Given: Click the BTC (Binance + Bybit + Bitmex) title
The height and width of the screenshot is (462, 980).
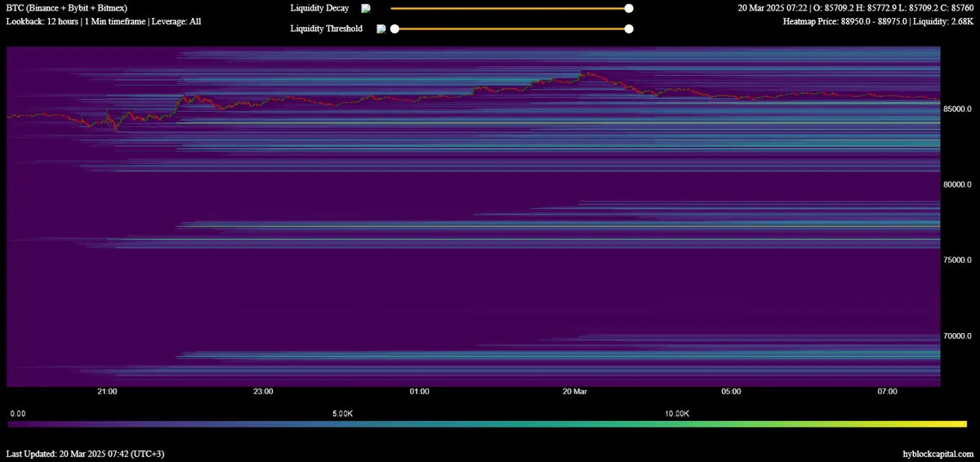Looking at the screenshot, I should click(66, 8).
